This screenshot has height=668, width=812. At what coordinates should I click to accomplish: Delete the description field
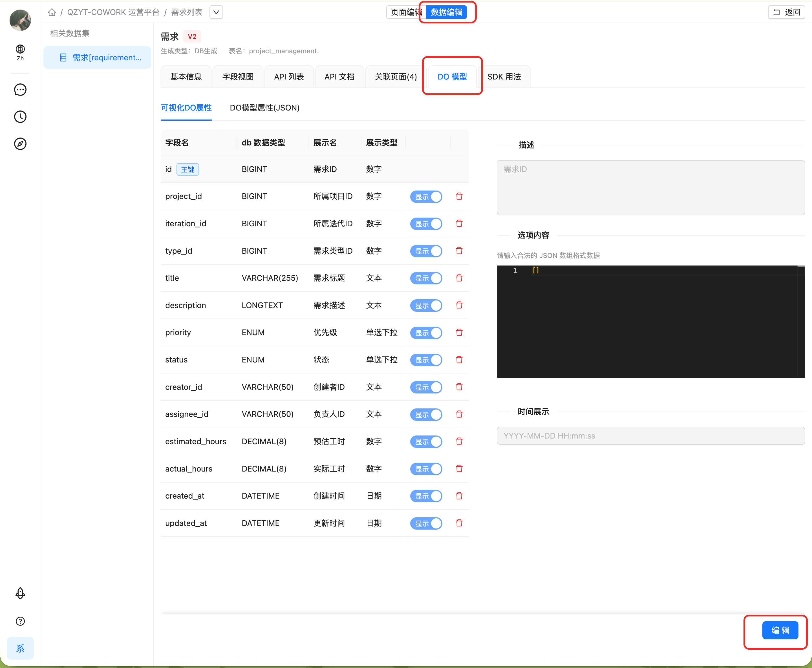pos(459,305)
